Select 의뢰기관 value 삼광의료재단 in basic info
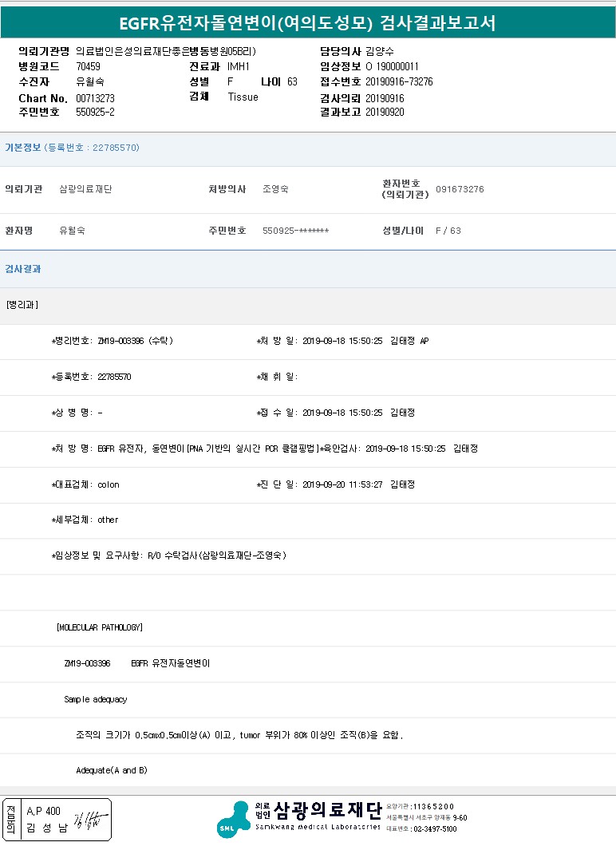Screen dimensions: 616x850 (85, 189)
